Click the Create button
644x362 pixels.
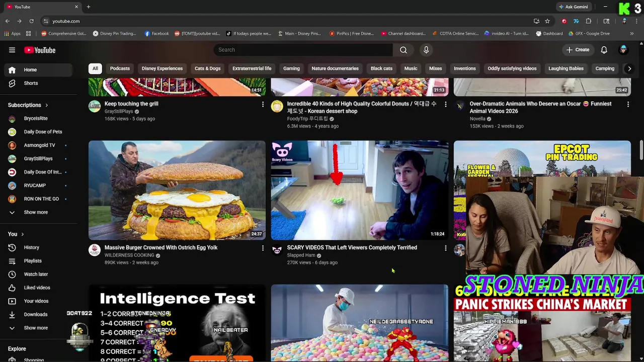coord(578,50)
